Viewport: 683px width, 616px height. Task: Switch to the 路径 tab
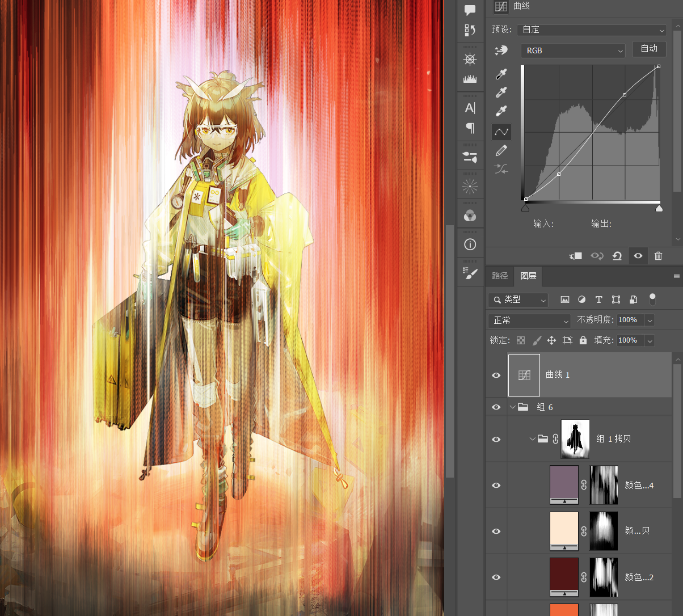pos(500,276)
